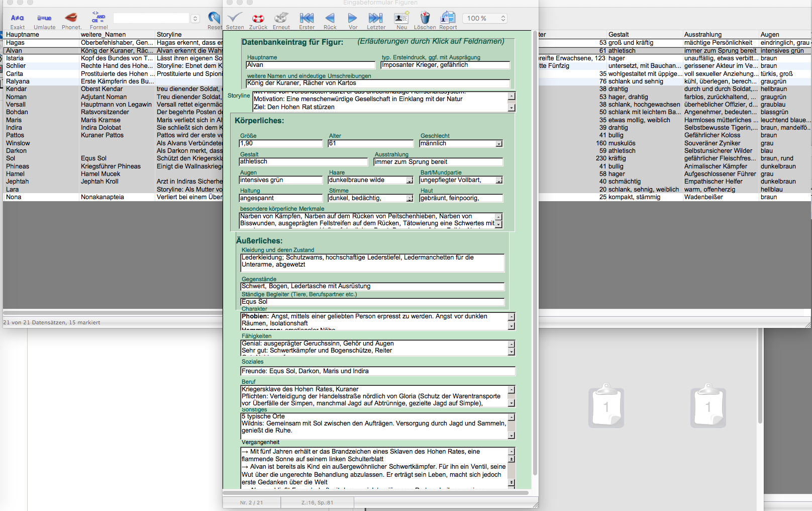
Task: Click the left clipboard thumbnail numbered 1
Action: (x=606, y=405)
